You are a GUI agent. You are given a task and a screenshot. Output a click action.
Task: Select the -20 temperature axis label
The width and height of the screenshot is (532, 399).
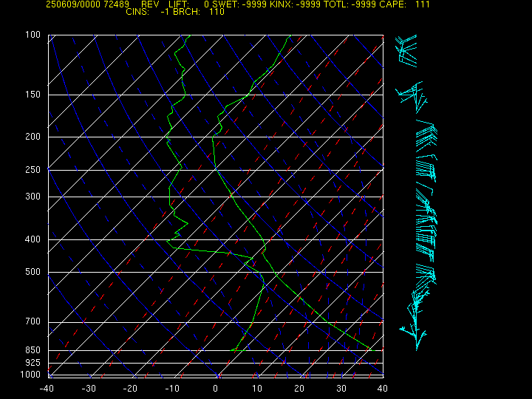click(x=131, y=389)
